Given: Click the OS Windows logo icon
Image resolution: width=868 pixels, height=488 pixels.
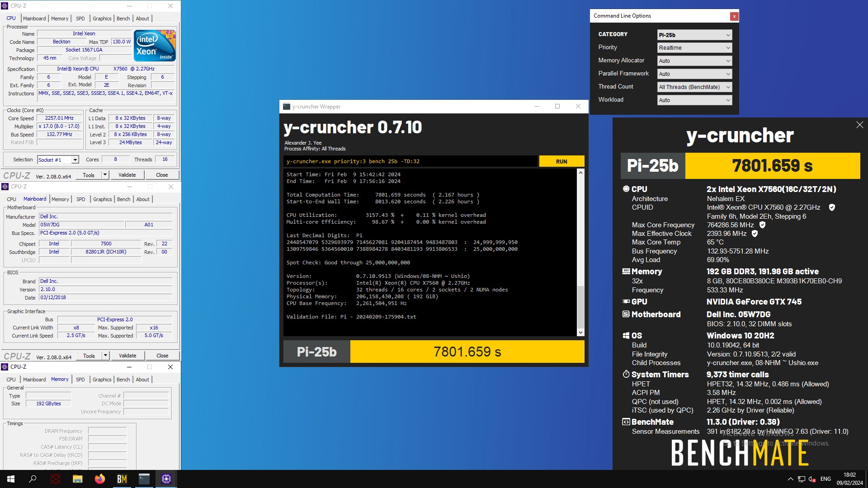Looking at the screenshot, I should pos(626,335).
